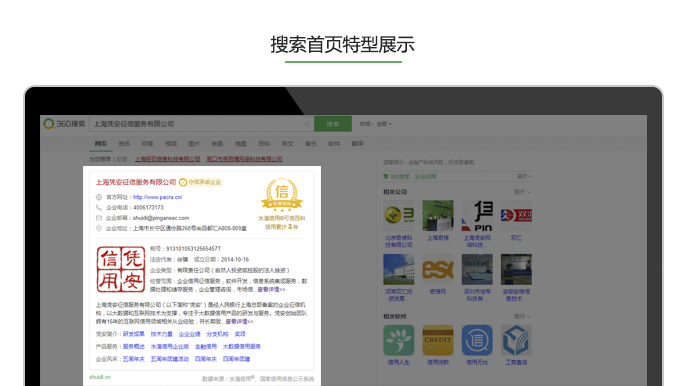The image size is (686, 386).
Task: Open the 四周年庆 link
Action: (206, 359)
